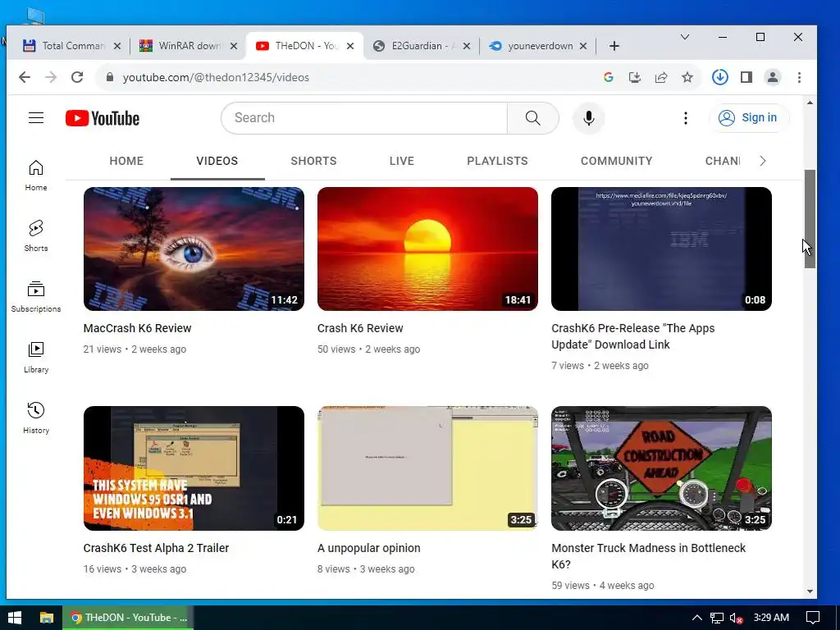Click the YouTube Search input field

coord(364,118)
